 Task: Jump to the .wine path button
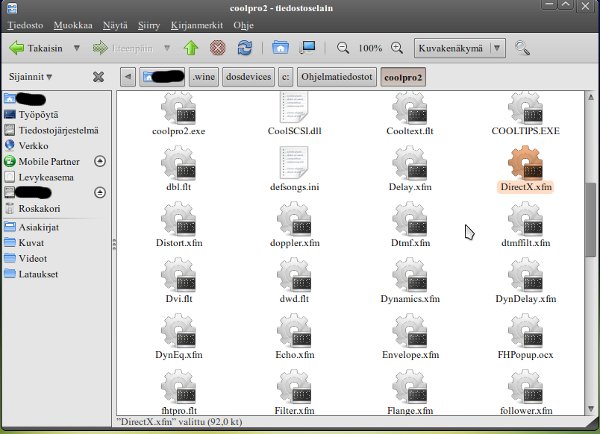coord(204,77)
